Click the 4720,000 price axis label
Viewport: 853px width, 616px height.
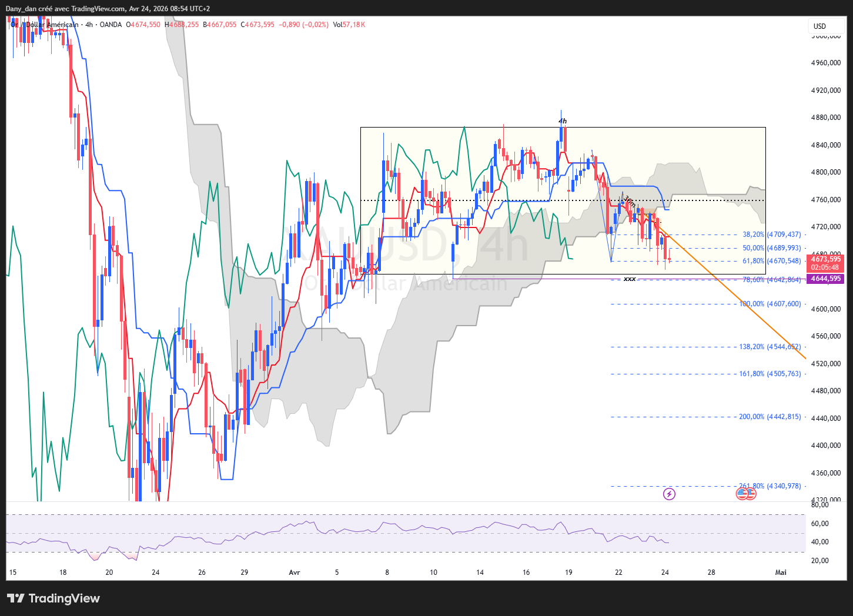(x=826, y=227)
